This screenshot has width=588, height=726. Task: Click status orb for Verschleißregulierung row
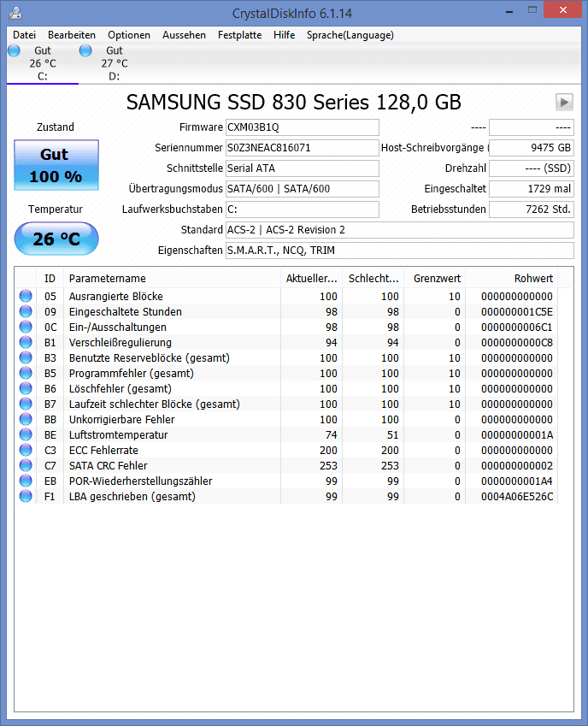[26, 342]
